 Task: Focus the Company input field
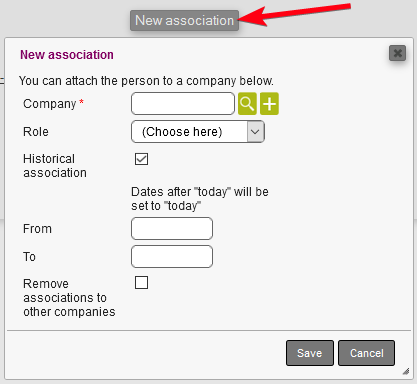(x=183, y=104)
